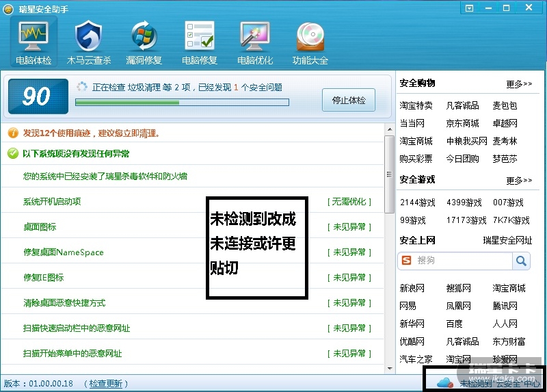Viewport: 547px width, 392px height.
Task: Open the 卓越网 link
Action: (505, 123)
